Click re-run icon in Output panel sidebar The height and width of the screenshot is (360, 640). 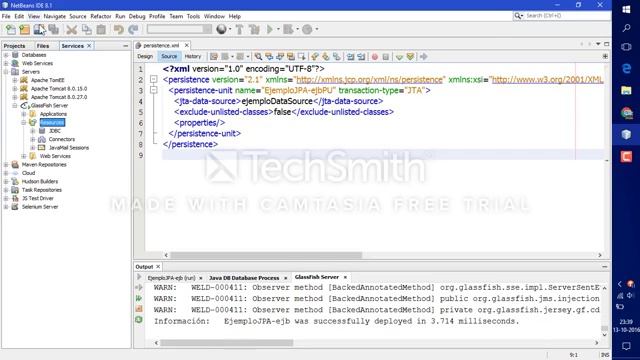pos(139,298)
